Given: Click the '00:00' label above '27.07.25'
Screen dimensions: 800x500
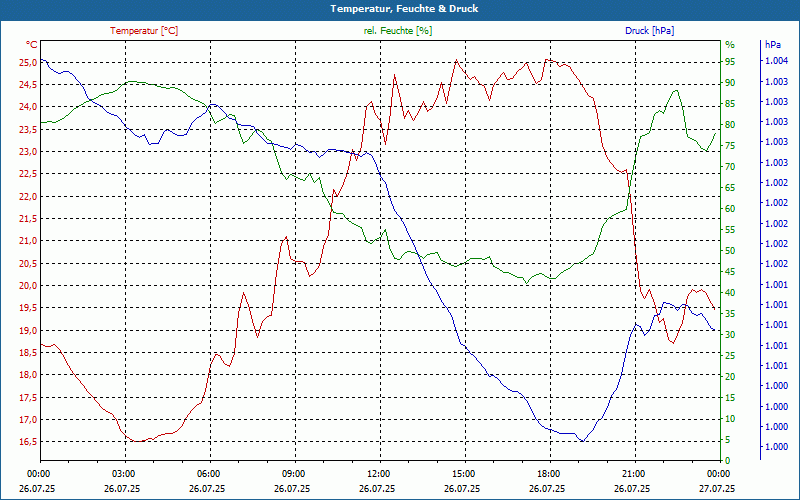Looking at the screenshot, I should pos(717,474).
